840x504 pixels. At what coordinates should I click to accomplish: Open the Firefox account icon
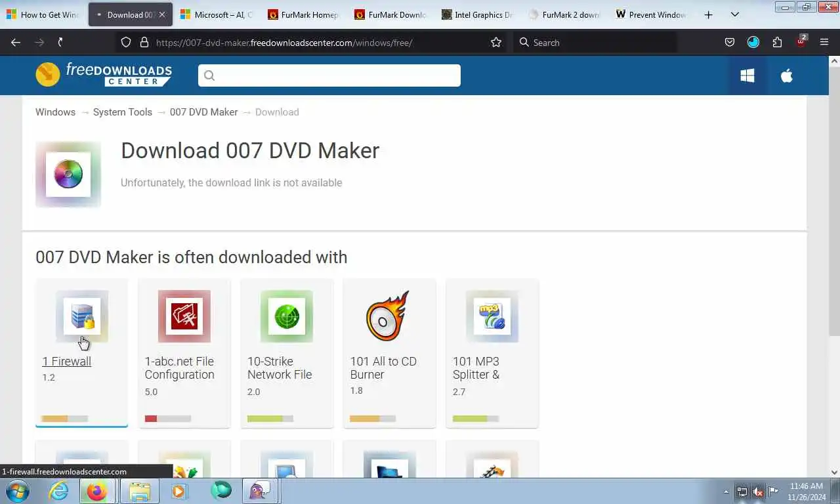pyautogui.click(x=753, y=42)
